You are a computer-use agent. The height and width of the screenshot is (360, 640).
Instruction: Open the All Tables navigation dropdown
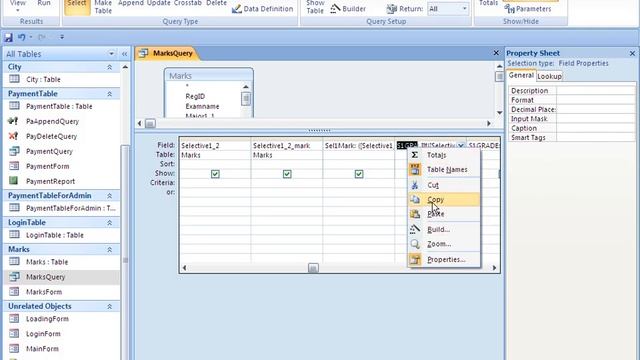pos(111,54)
